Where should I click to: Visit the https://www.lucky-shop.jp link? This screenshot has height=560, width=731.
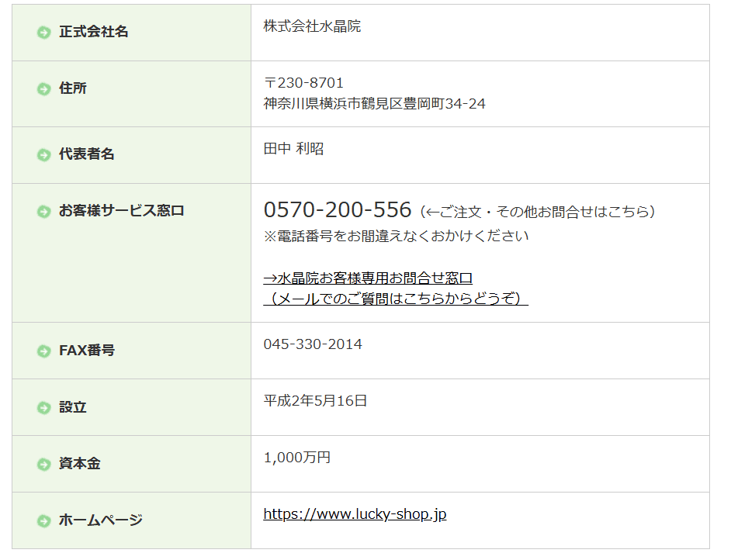tap(355, 514)
